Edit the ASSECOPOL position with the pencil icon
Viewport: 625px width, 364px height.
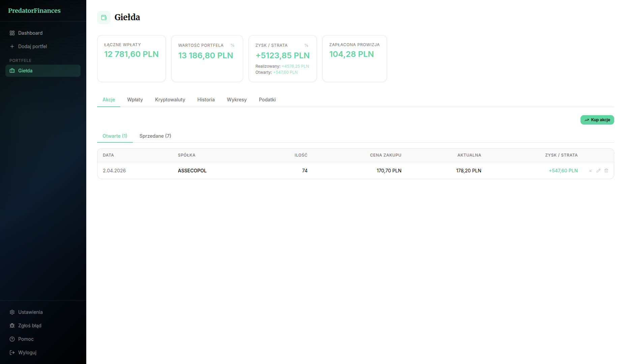[x=598, y=171]
